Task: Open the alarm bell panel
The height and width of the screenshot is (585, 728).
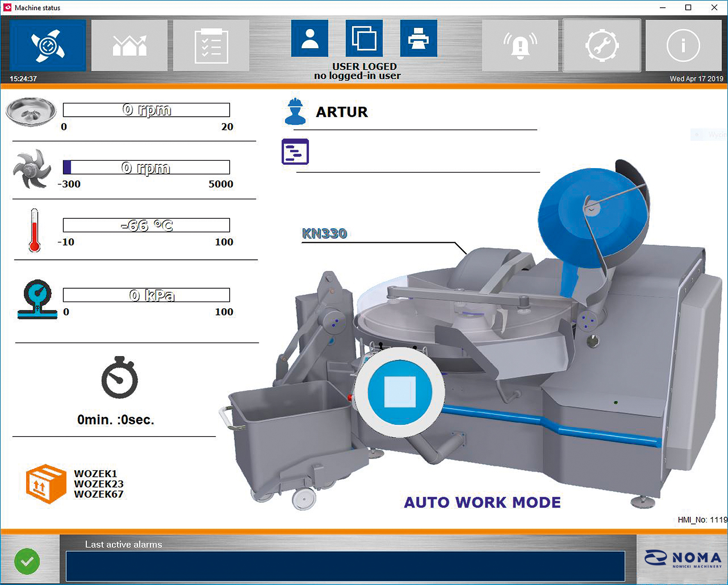Action: [x=520, y=45]
